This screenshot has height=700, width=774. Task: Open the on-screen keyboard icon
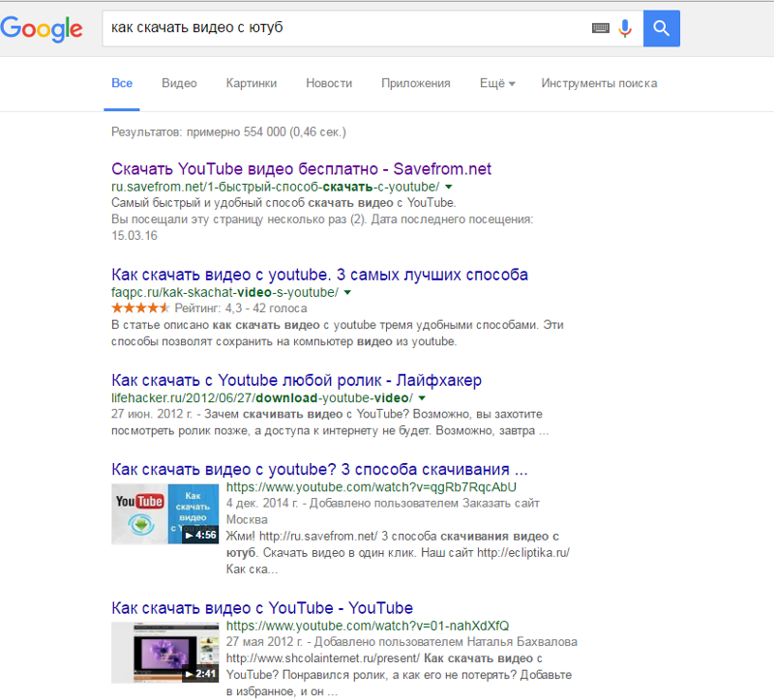click(x=600, y=28)
